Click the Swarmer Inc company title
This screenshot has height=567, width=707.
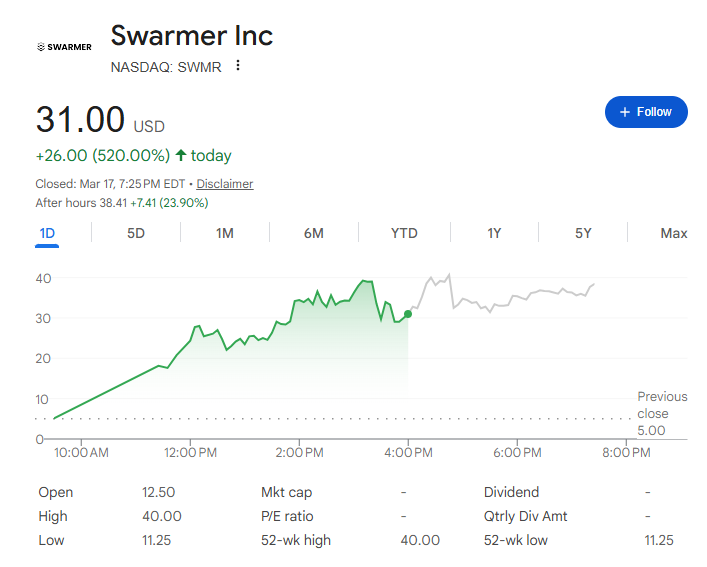click(x=192, y=36)
